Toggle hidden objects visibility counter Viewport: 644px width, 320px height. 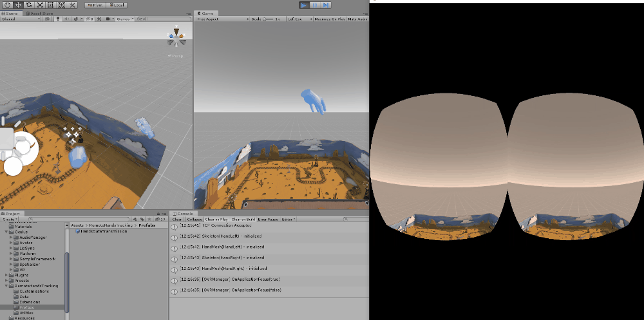click(x=90, y=19)
